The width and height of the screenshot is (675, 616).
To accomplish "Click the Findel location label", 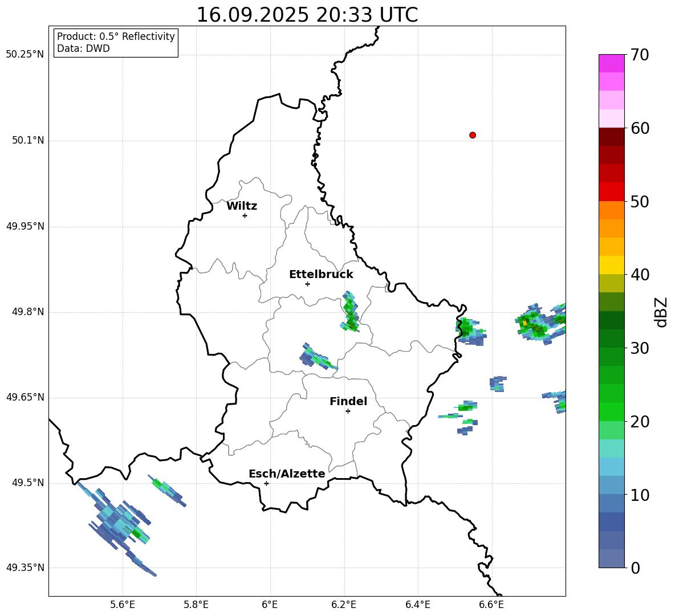I will pos(348,401).
